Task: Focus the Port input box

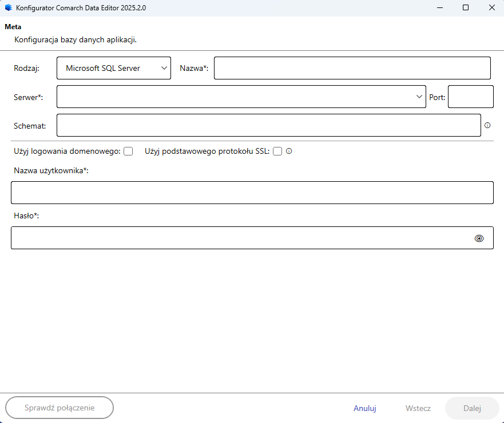Action: click(x=470, y=97)
